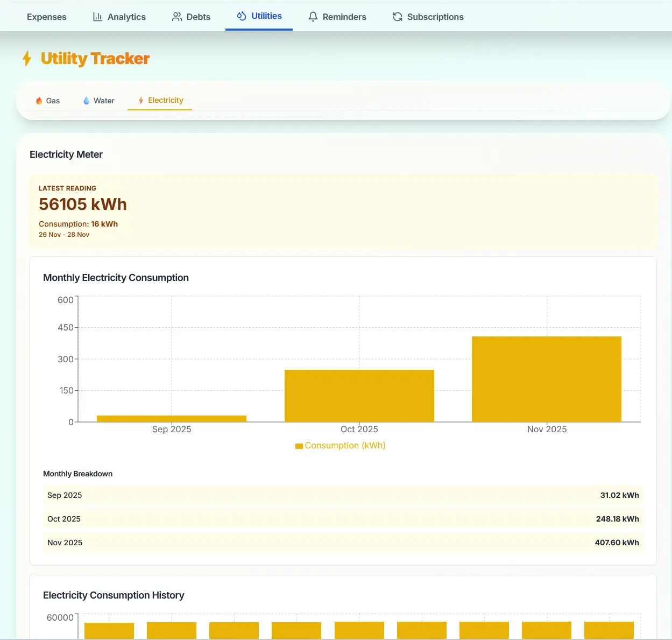Click the 300 y-axis label
Image resolution: width=672 pixels, height=640 pixels.
click(66, 359)
